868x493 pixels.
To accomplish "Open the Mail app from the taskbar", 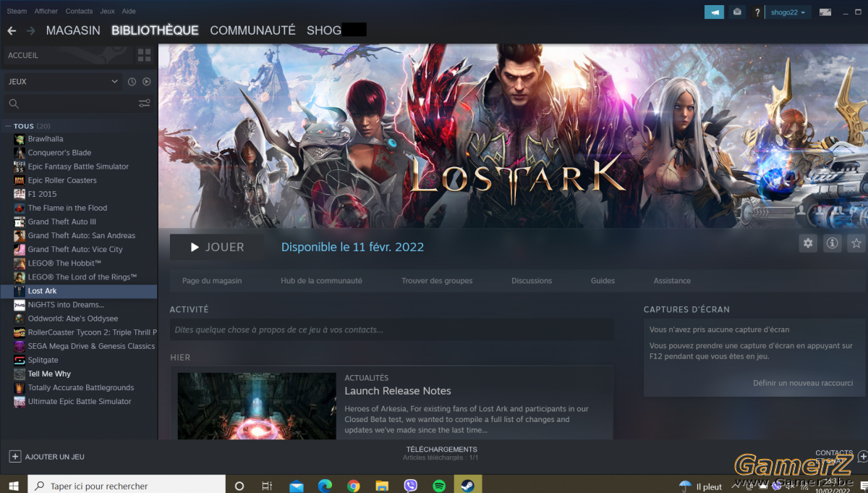I will click(x=296, y=486).
